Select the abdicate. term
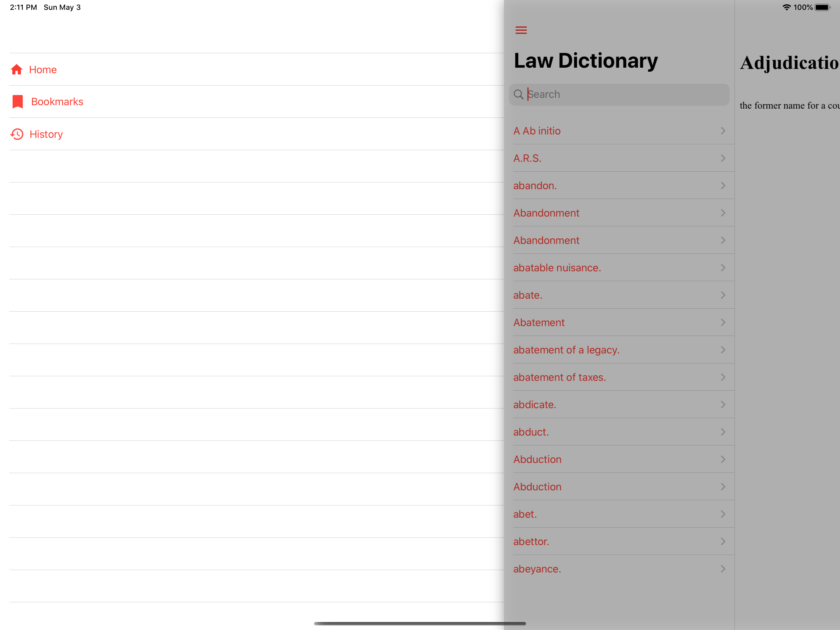The height and width of the screenshot is (630, 840). coord(534,405)
